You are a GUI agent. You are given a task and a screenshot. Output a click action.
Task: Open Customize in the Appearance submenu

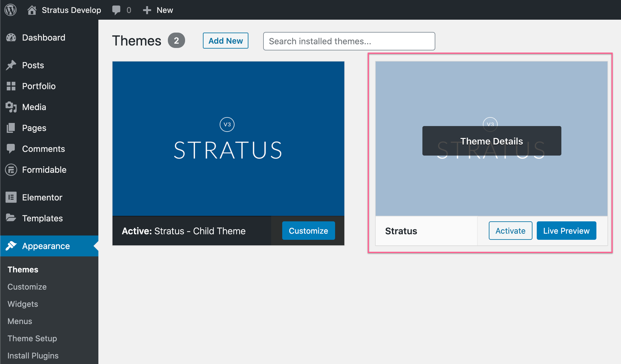(27, 287)
